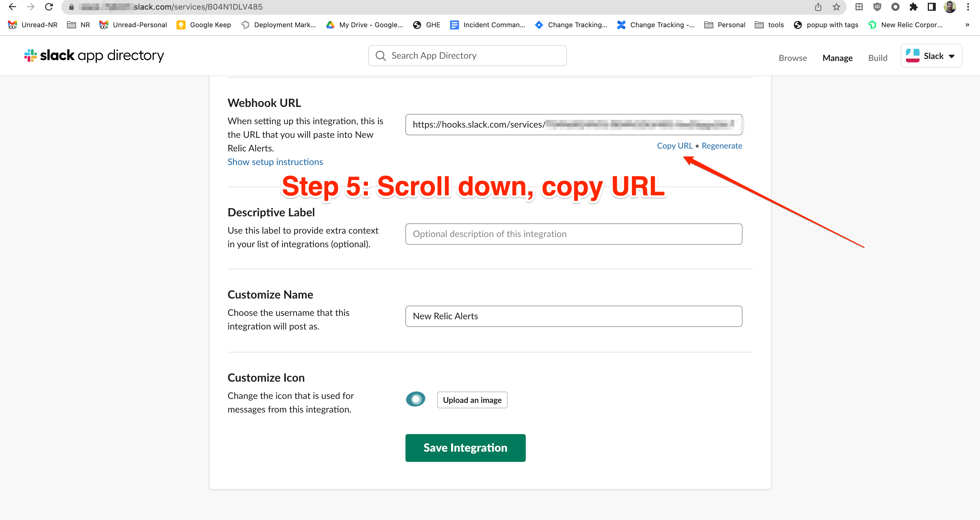This screenshot has width=980, height=520.
Task: Open the Incident Comman... bookmark
Action: 487,25
